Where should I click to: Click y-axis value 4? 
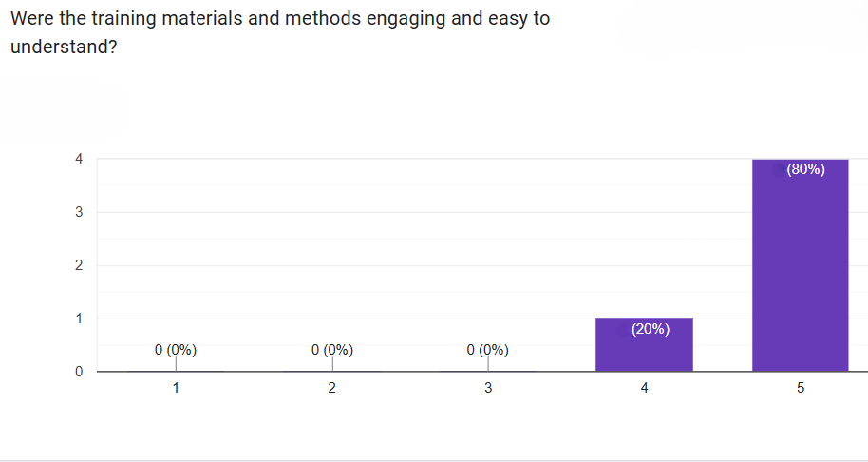pos(79,159)
